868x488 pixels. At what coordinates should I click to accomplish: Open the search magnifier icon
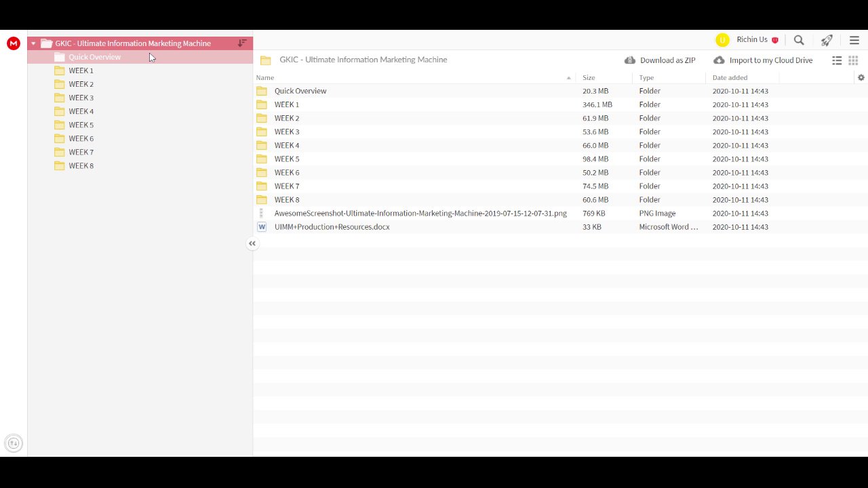coord(799,40)
